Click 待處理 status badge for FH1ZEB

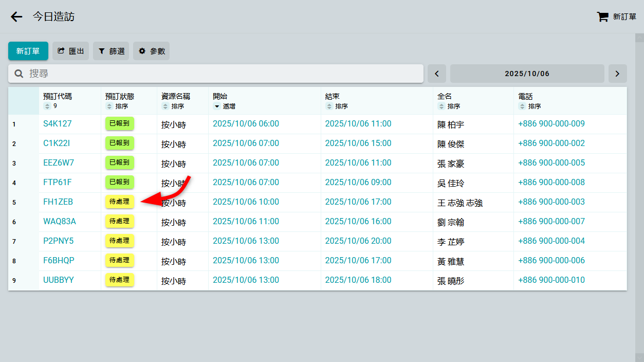click(x=120, y=202)
